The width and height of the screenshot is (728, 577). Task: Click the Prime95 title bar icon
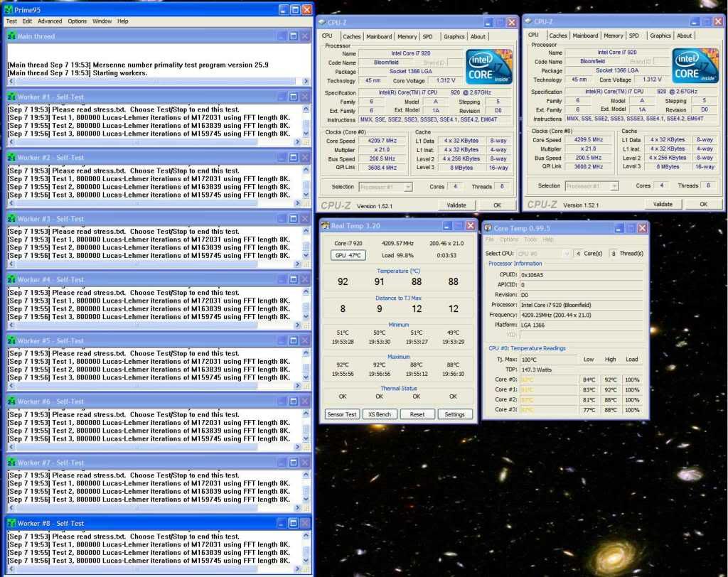coord(9,9)
